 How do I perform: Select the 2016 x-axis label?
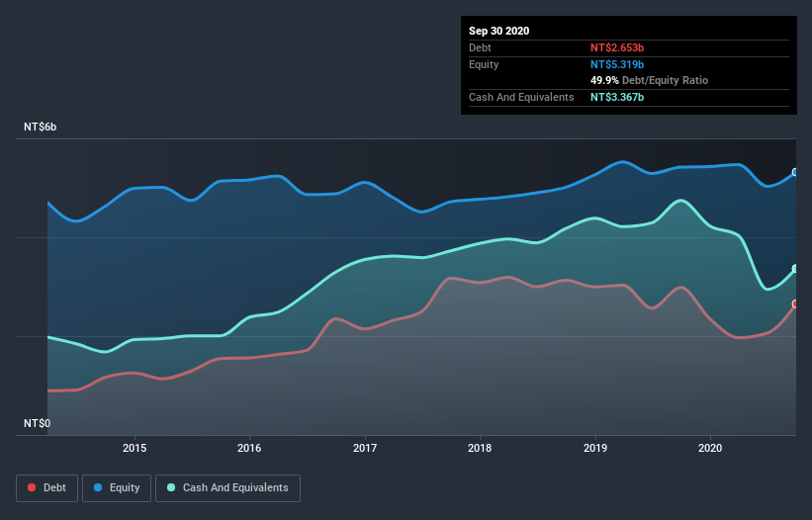tap(249, 448)
